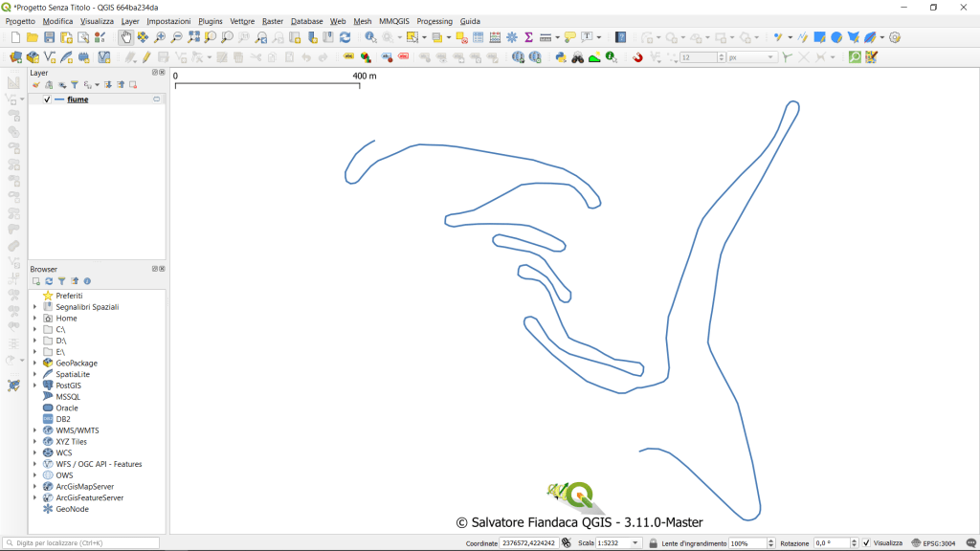Image resolution: width=980 pixels, height=551 pixels.
Task: Open the Processing menu
Action: pyautogui.click(x=434, y=21)
